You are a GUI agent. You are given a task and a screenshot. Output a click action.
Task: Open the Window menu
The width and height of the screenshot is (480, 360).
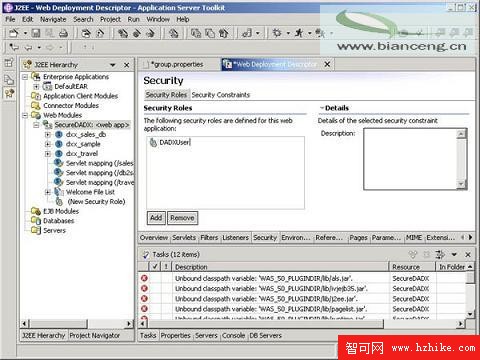[158, 19]
